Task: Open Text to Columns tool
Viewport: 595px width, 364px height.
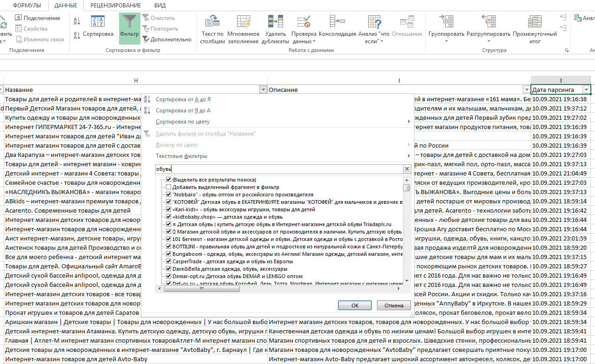Action: [x=212, y=29]
